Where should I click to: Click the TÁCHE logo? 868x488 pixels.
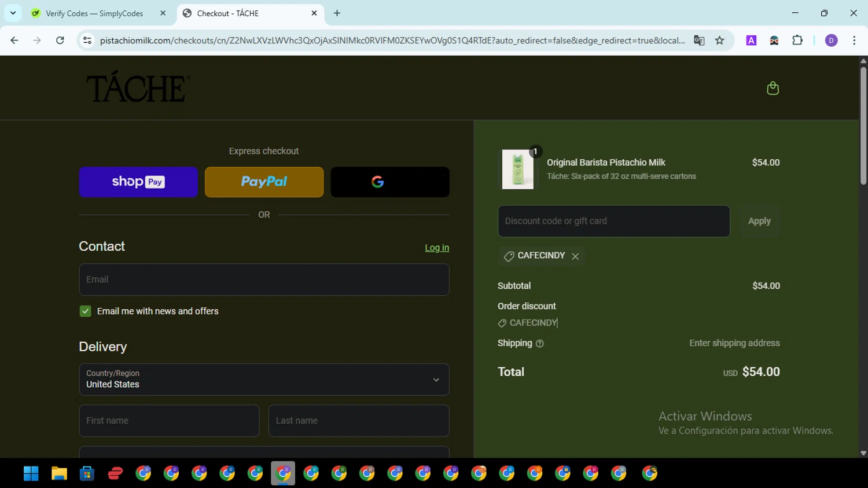pyautogui.click(x=138, y=87)
